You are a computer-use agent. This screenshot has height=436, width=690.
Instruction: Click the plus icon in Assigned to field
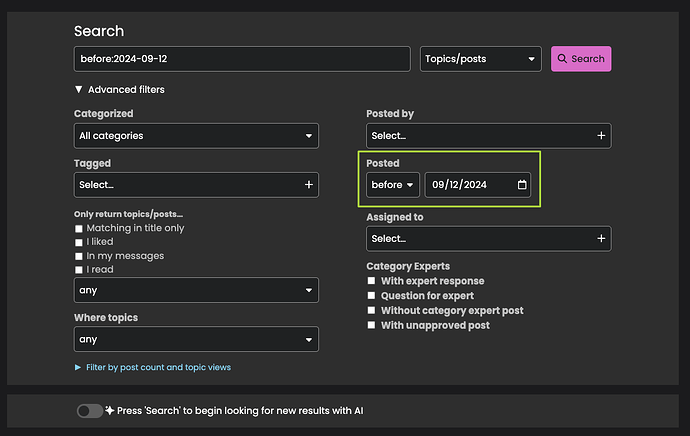601,238
